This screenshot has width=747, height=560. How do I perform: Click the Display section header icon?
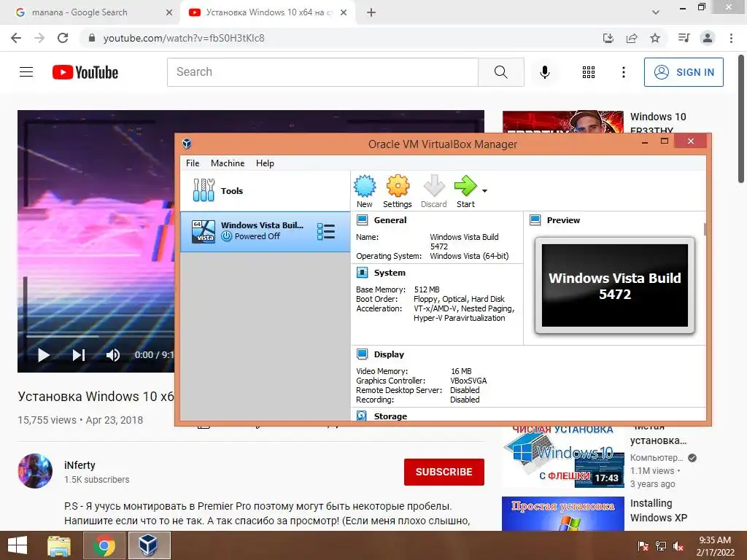coord(362,354)
